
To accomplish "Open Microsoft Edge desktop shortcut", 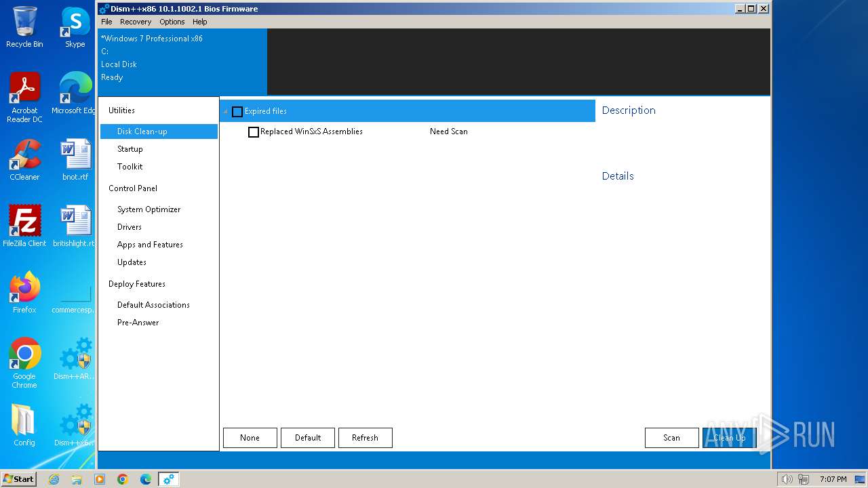I will (x=75, y=94).
